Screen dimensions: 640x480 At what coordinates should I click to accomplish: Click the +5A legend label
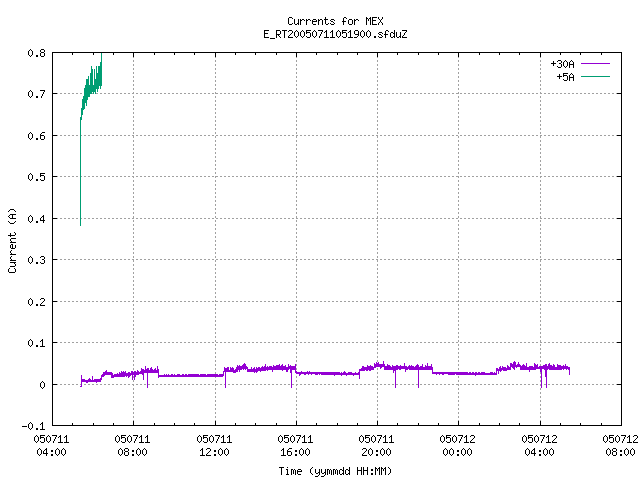[565, 77]
